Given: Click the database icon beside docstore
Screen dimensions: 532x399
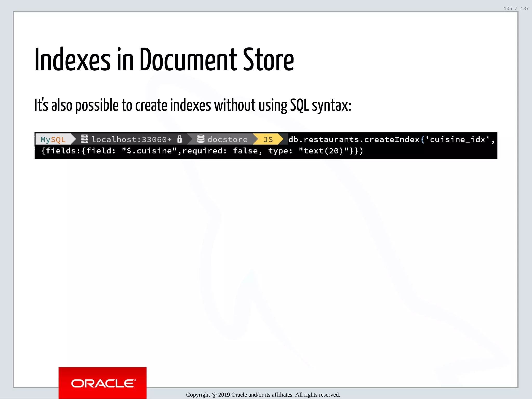Looking at the screenshot, I should [201, 139].
